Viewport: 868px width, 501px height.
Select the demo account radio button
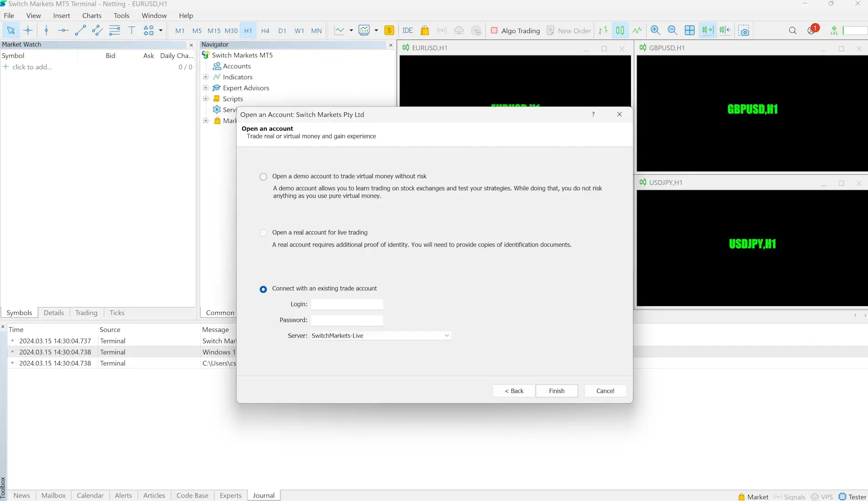[x=264, y=177]
